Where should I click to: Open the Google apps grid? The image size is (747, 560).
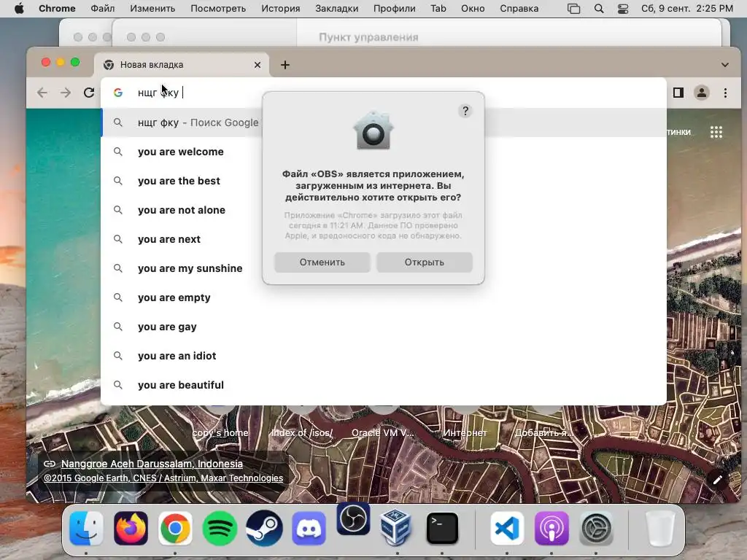(716, 132)
